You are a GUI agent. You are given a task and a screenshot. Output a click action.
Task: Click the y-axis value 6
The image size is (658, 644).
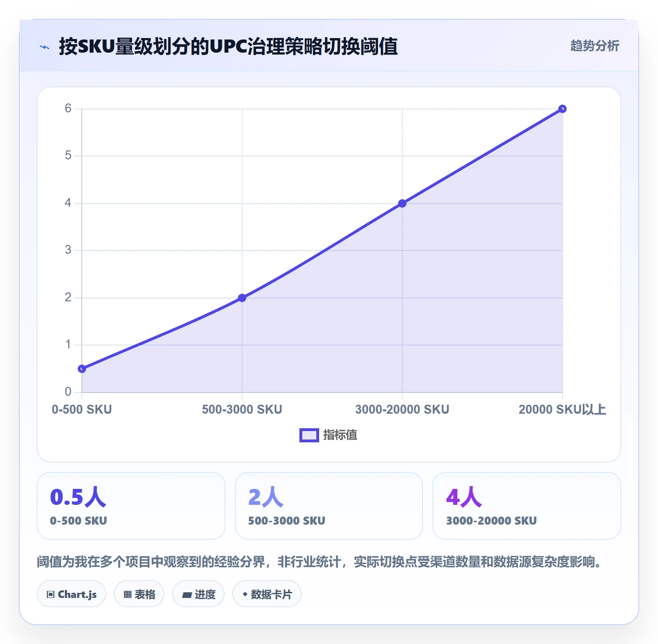68,109
